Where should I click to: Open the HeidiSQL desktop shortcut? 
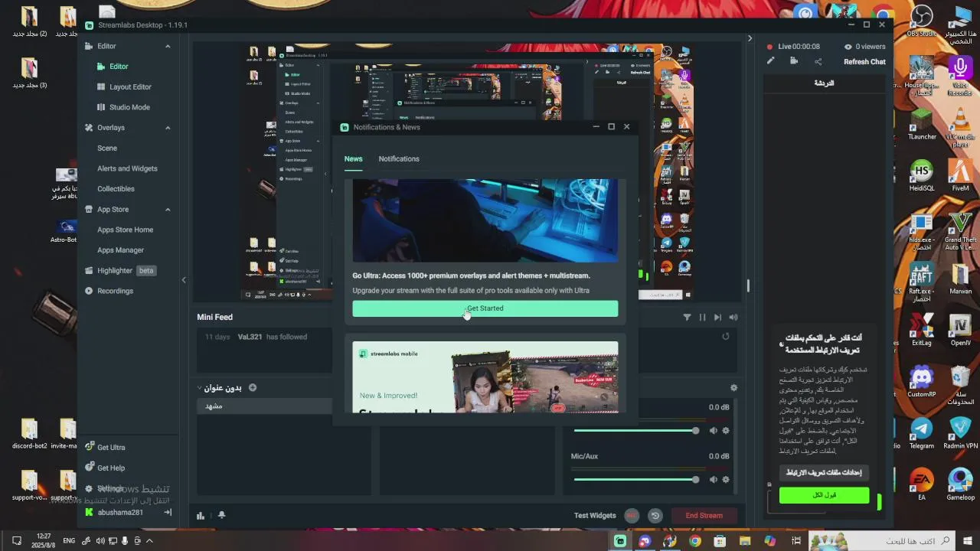921,177
